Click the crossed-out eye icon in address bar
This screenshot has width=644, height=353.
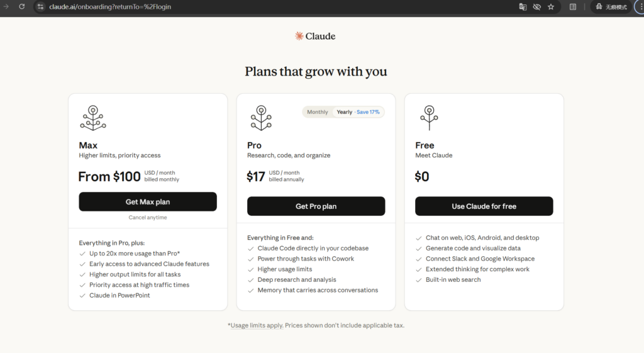click(x=536, y=7)
